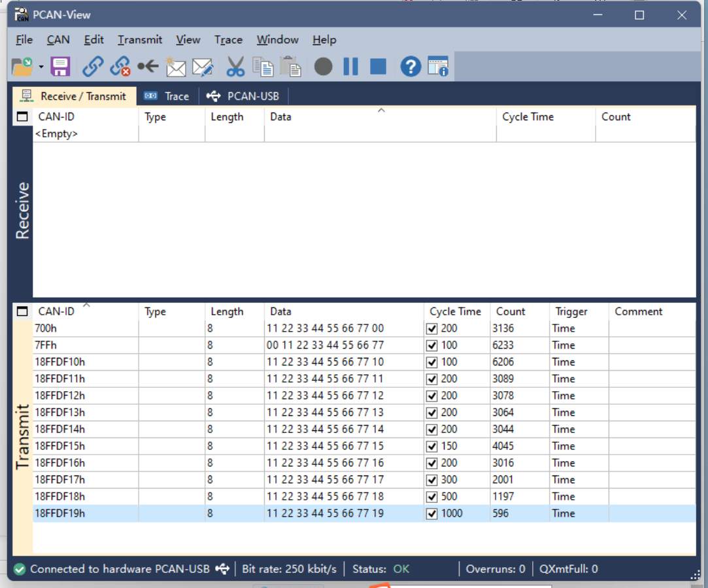Switch to the Receive / Transmit tab
The height and width of the screenshot is (588, 708).
coord(75,96)
